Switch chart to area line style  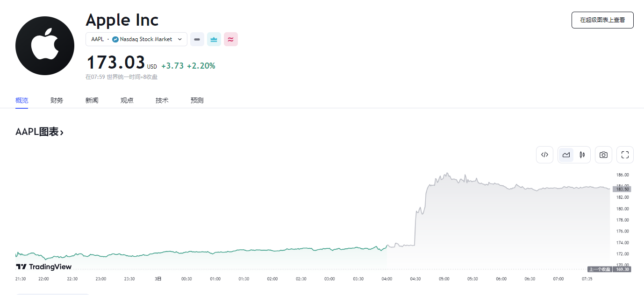(566, 155)
